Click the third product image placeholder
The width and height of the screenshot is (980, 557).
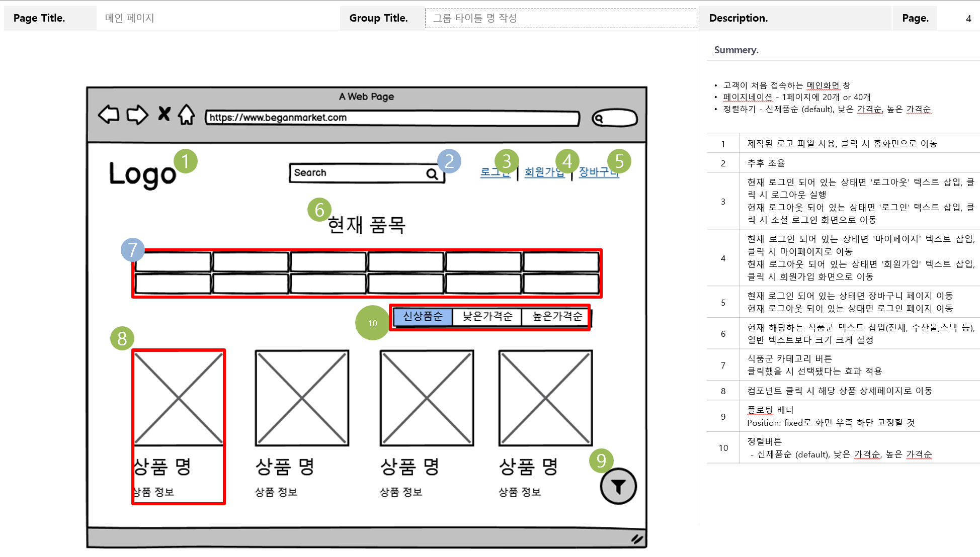point(427,398)
